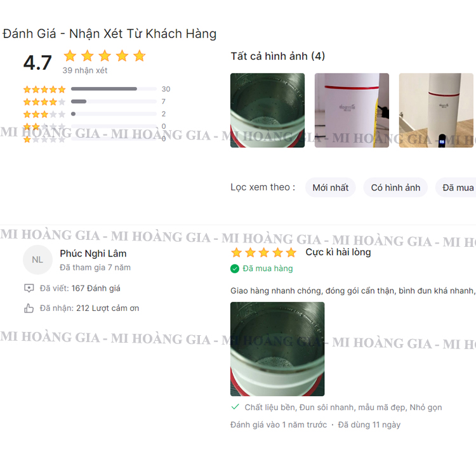Open the second gallery photo of white bottle
The image size is (476, 476).
[352, 110]
